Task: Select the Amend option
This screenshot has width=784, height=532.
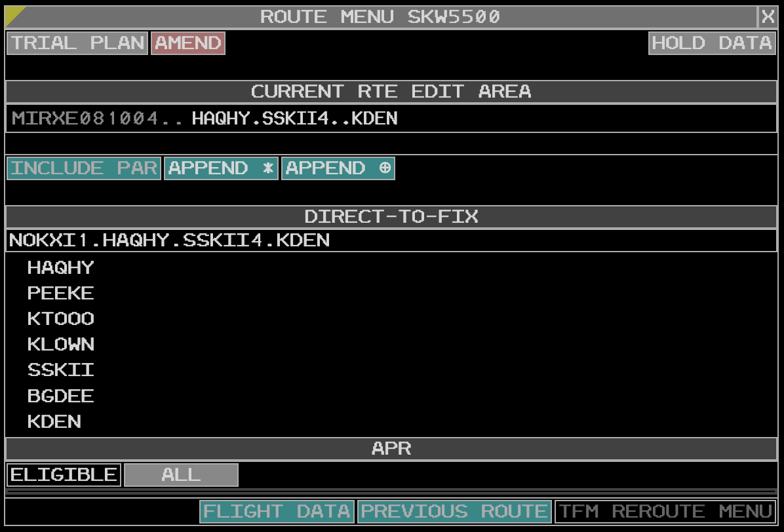Action: coord(188,43)
